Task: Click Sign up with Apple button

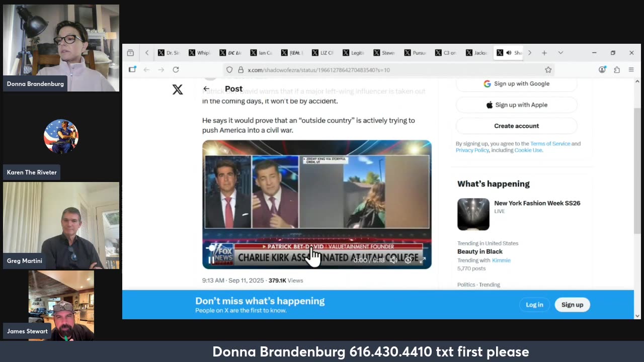Action: click(x=517, y=105)
